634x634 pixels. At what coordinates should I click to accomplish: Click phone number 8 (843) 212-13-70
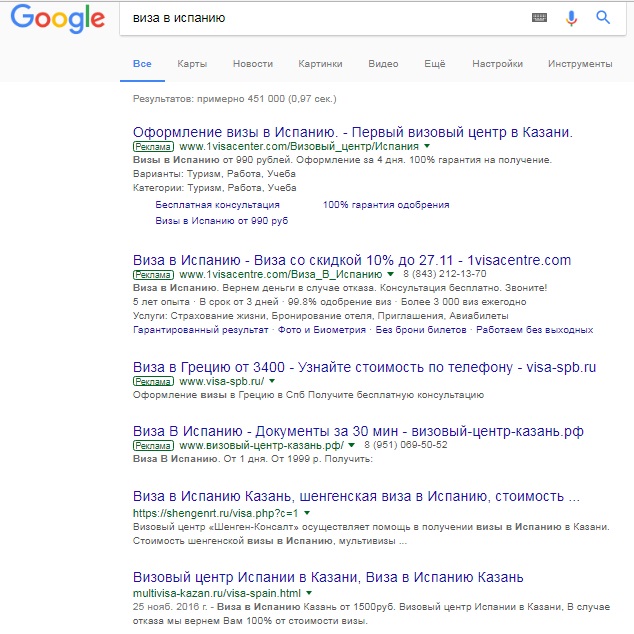coord(445,274)
